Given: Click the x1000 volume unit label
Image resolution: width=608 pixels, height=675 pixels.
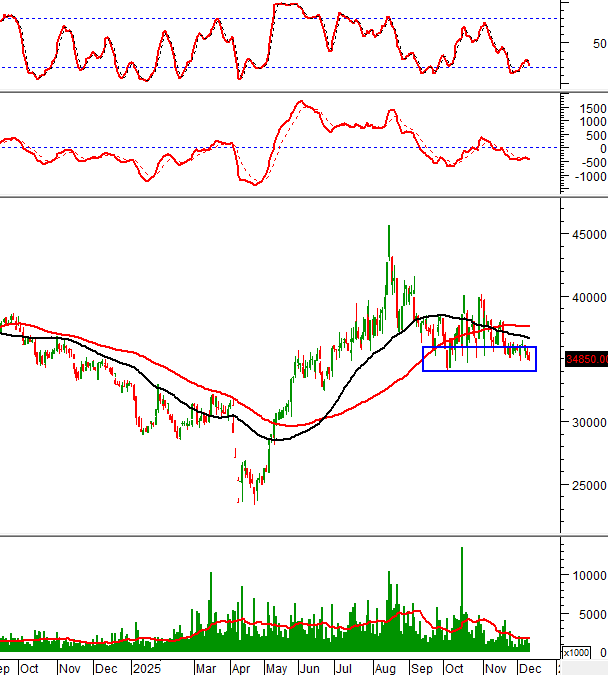Looking at the screenshot, I should [x=576, y=652].
